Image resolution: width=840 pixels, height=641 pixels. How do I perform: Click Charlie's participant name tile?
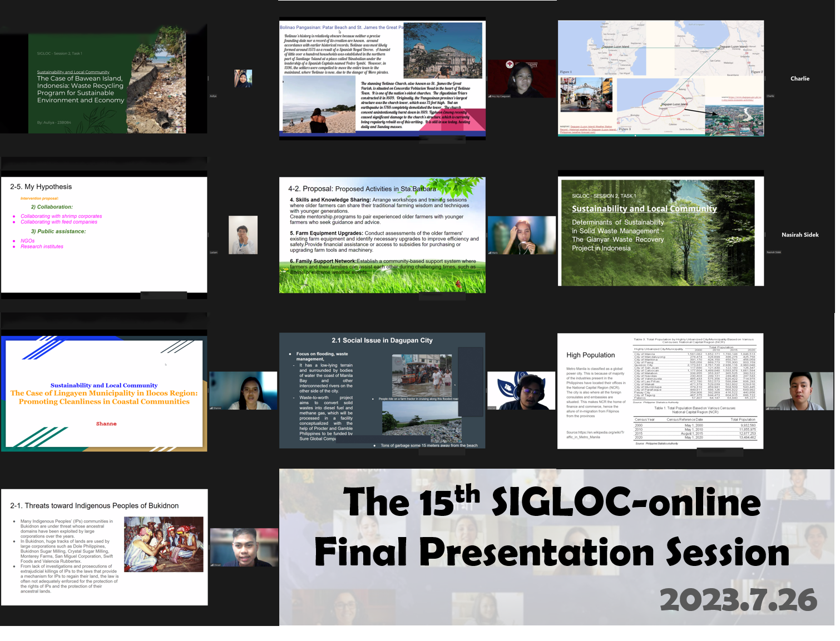tap(799, 79)
